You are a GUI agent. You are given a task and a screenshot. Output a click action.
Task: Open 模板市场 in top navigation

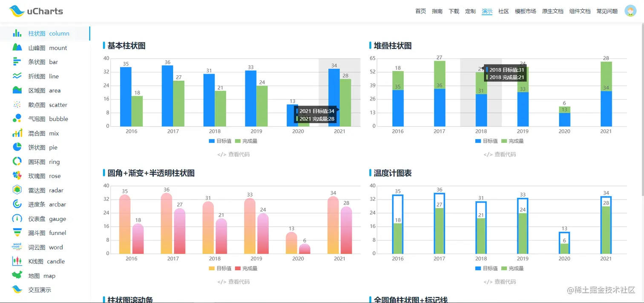[526, 11]
